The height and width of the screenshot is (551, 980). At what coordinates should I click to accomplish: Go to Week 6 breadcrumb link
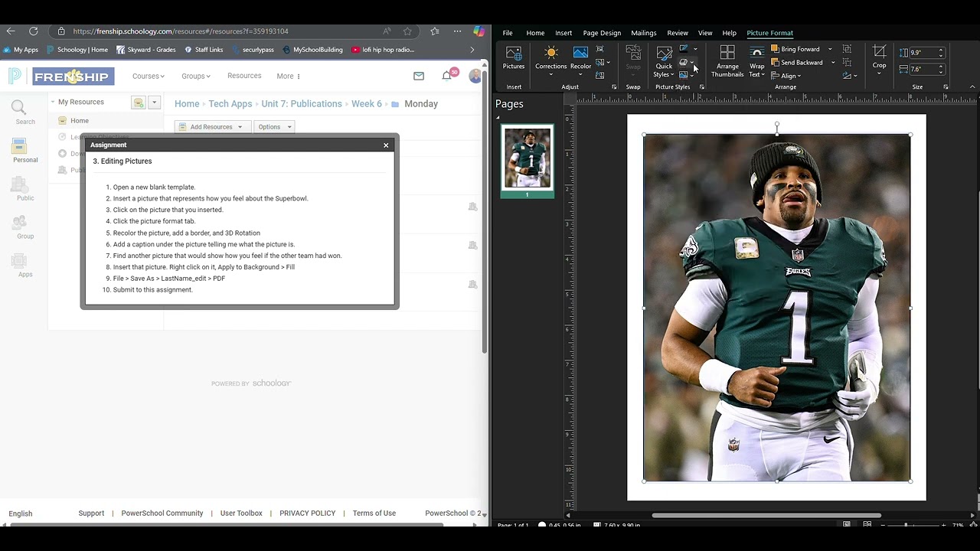(367, 103)
